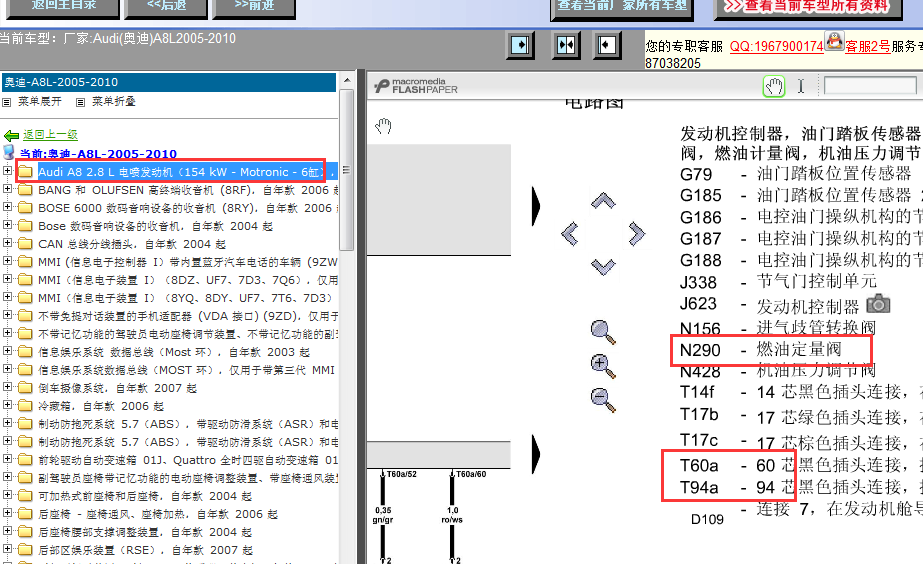This screenshot has width=923, height=564.
Task: Expand the 后座椅腰部支撑调整装置 node
Action: (x=8, y=531)
